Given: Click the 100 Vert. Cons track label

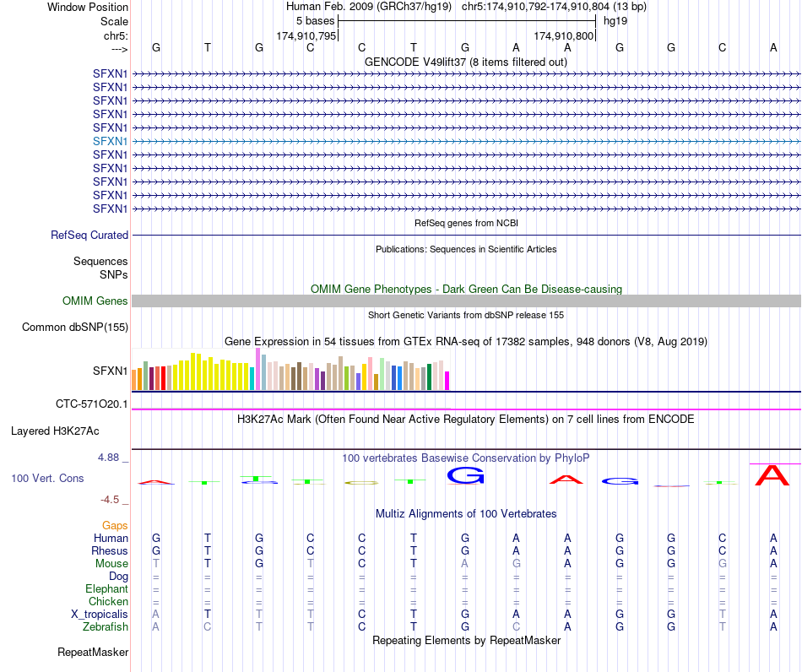Looking at the screenshot, I should (x=47, y=478).
